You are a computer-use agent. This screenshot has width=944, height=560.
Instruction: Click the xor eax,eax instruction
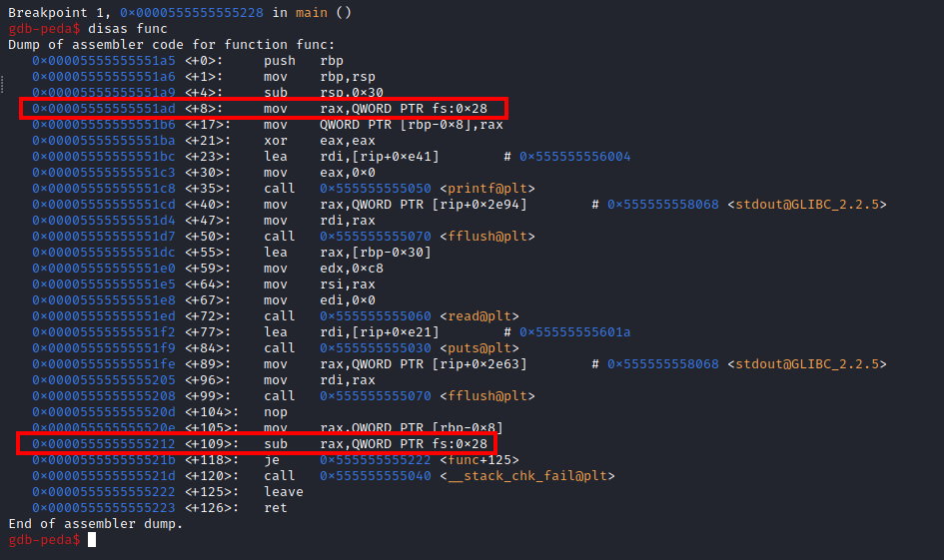(x=303, y=141)
